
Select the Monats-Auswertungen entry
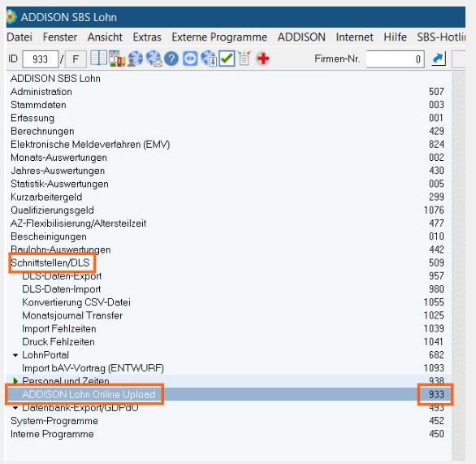point(58,158)
